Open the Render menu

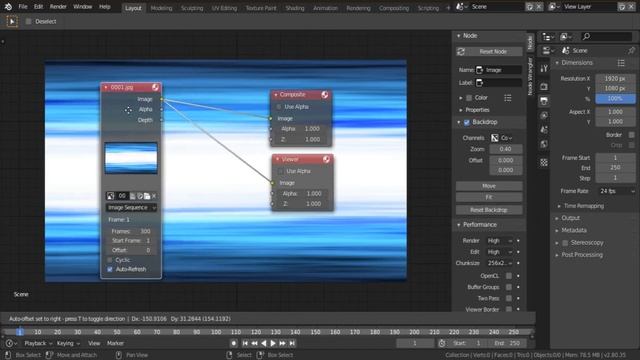pyautogui.click(x=58, y=7)
